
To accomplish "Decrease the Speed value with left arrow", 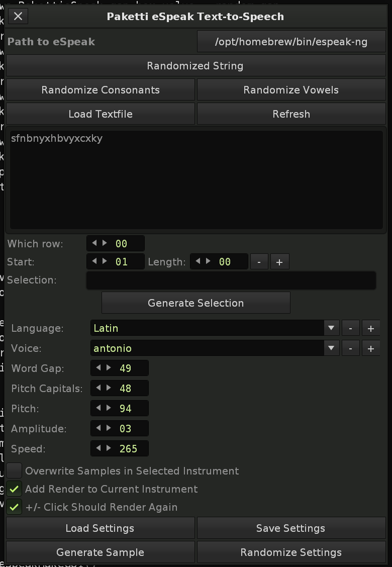I will (99, 448).
